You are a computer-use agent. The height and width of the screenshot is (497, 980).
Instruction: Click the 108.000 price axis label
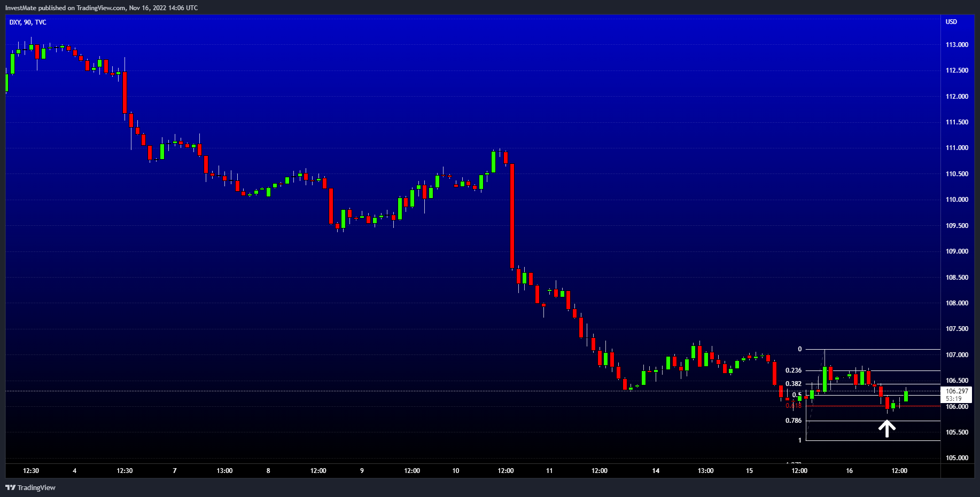click(956, 303)
